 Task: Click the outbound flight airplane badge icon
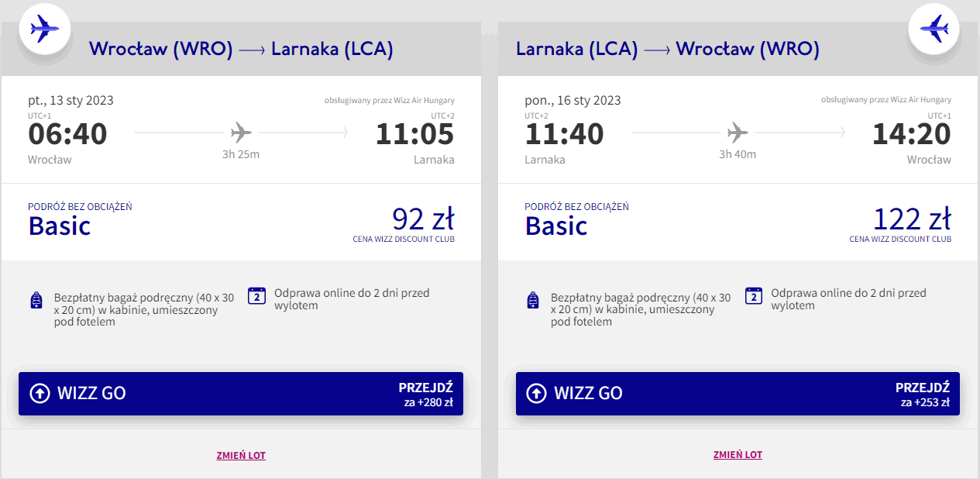(45, 30)
